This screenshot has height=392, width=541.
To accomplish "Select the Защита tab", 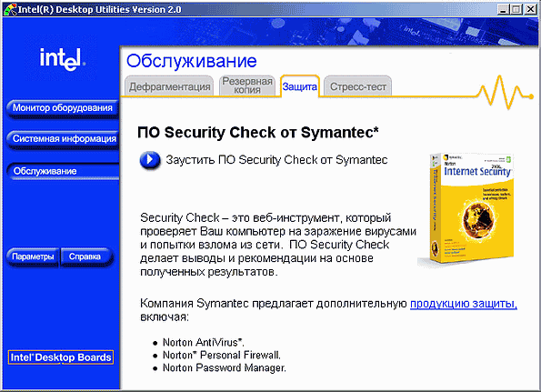I will pyautogui.click(x=299, y=86).
